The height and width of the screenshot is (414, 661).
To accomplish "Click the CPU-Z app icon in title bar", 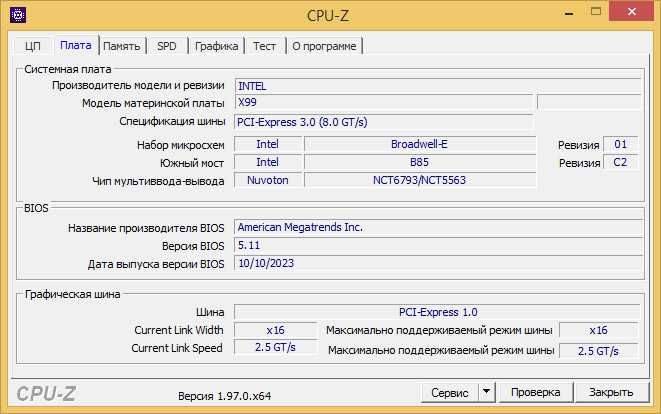I will 18,15.
